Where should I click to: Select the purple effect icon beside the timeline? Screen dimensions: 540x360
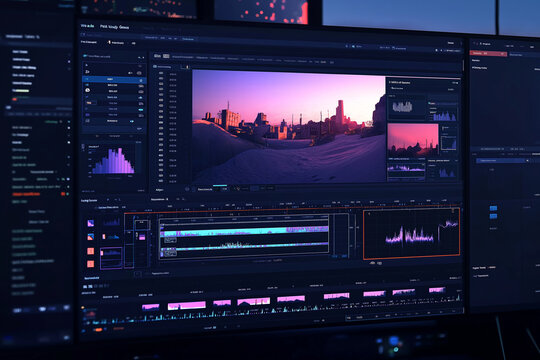coord(91,223)
